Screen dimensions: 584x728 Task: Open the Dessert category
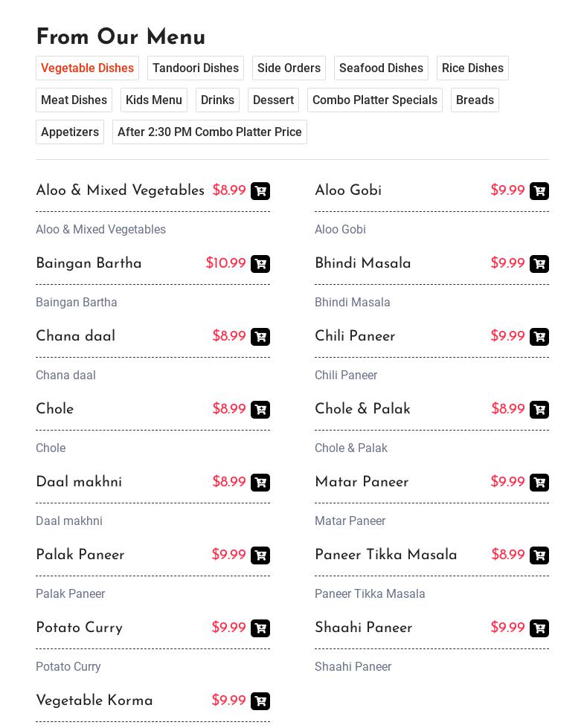[x=273, y=100]
